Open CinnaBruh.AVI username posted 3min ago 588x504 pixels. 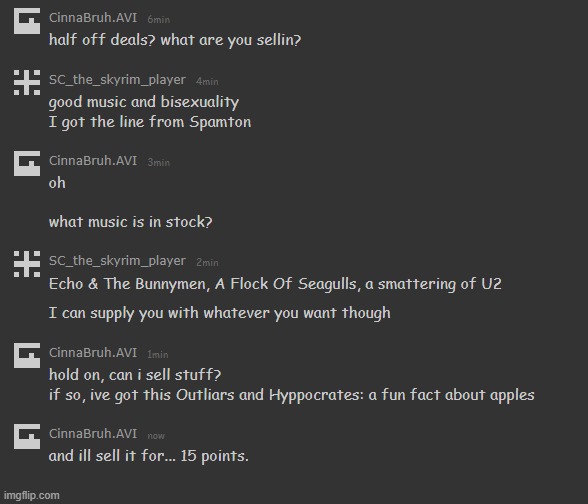point(93,161)
